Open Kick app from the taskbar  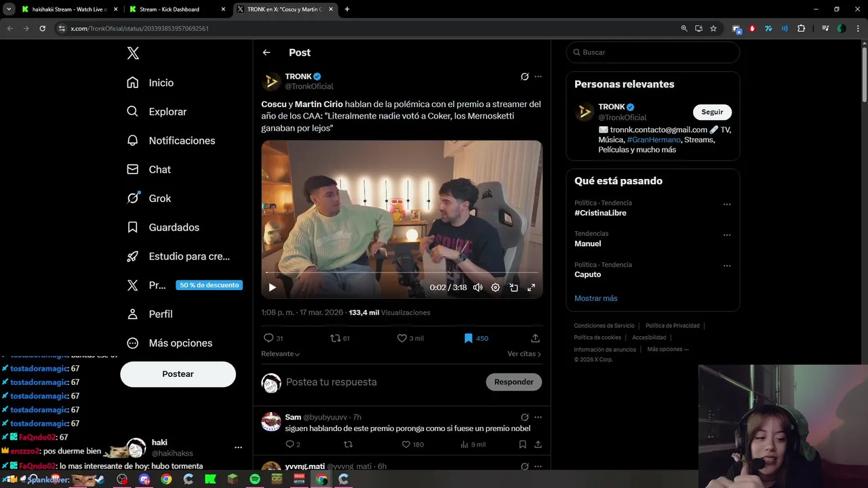click(211, 479)
